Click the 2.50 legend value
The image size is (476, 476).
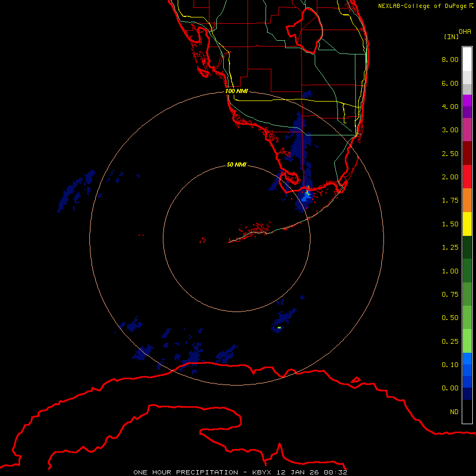[x=450, y=153]
